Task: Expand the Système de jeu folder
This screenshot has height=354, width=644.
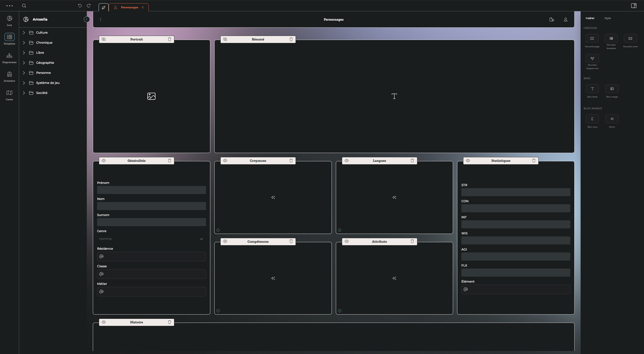Action: point(24,83)
